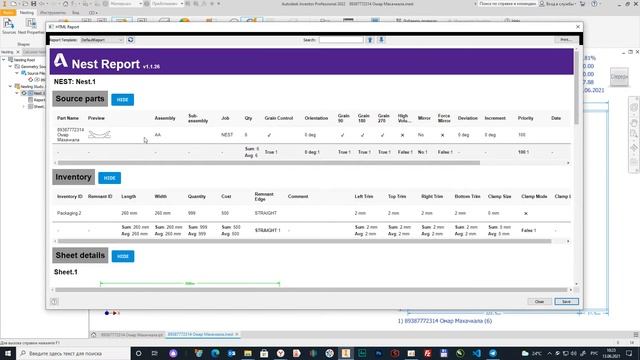640x360 pixels.
Task: Click the document tab bar menu icon
Action: pyautogui.click(x=636, y=335)
